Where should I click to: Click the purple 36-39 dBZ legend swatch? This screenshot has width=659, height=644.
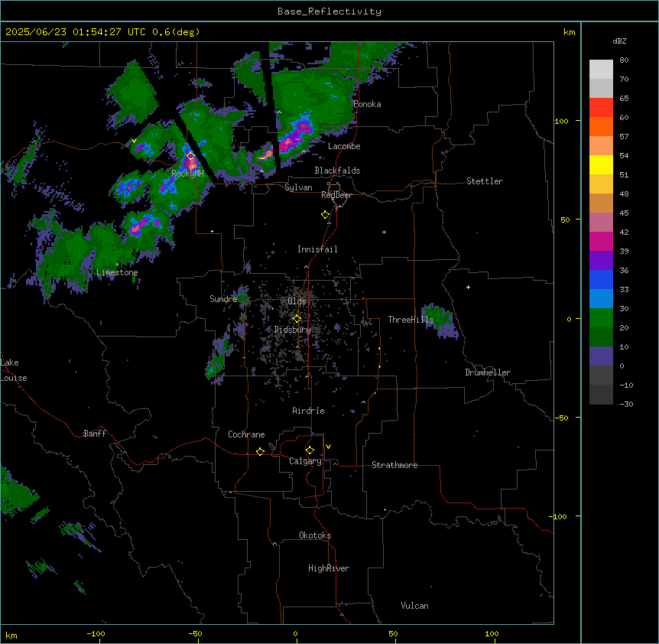click(x=601, y=261)
